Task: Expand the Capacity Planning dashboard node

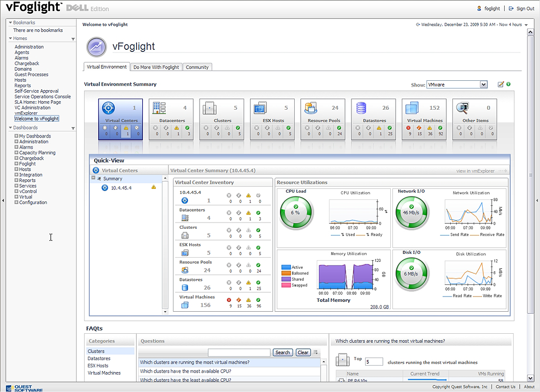Action: 16,153
